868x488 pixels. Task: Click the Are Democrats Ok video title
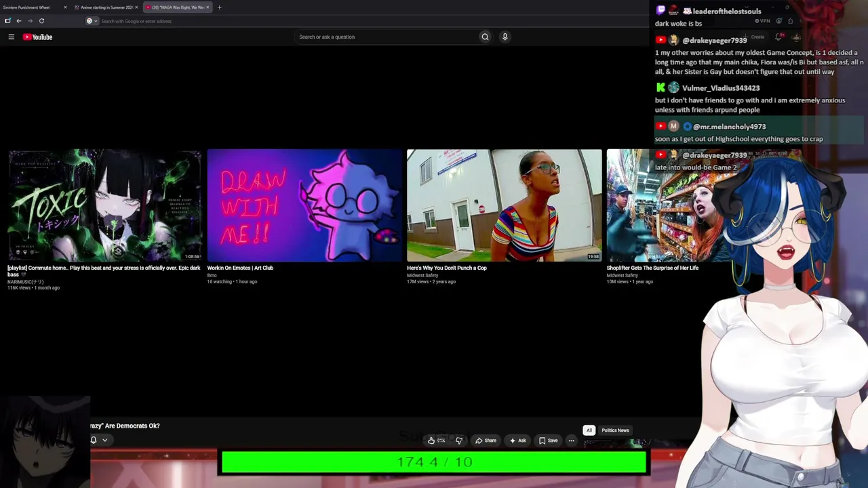[125, 426]
